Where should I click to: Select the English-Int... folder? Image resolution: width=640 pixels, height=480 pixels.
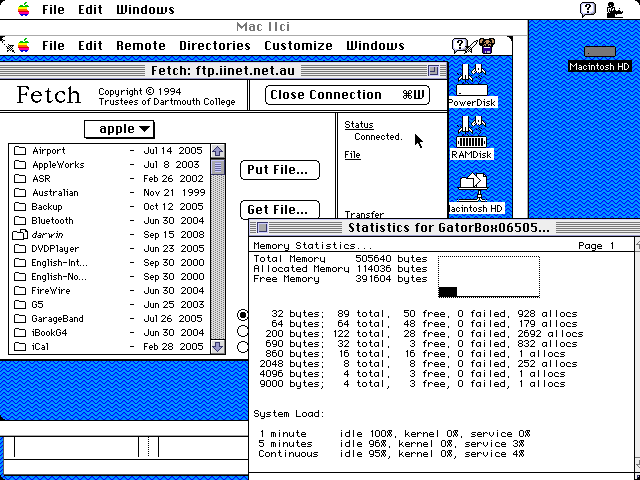[x=109, y=263]
